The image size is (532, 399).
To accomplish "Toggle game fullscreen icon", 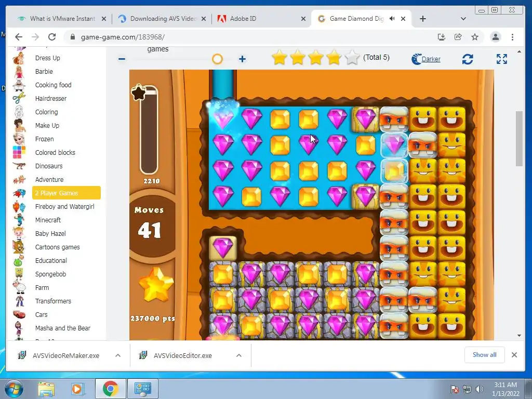I will click(x=502, y=59).
